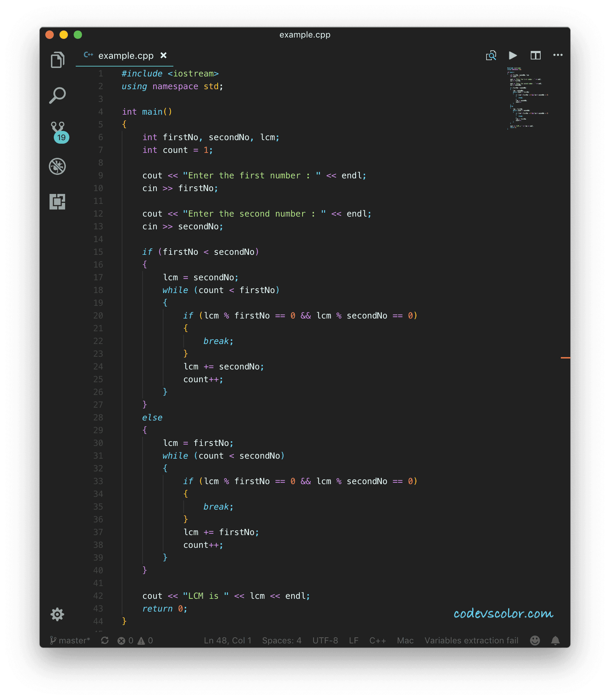Open the Debug sidebar view
Image resolution: width=610 pixels, height=700 pixels.
[57, 166]
